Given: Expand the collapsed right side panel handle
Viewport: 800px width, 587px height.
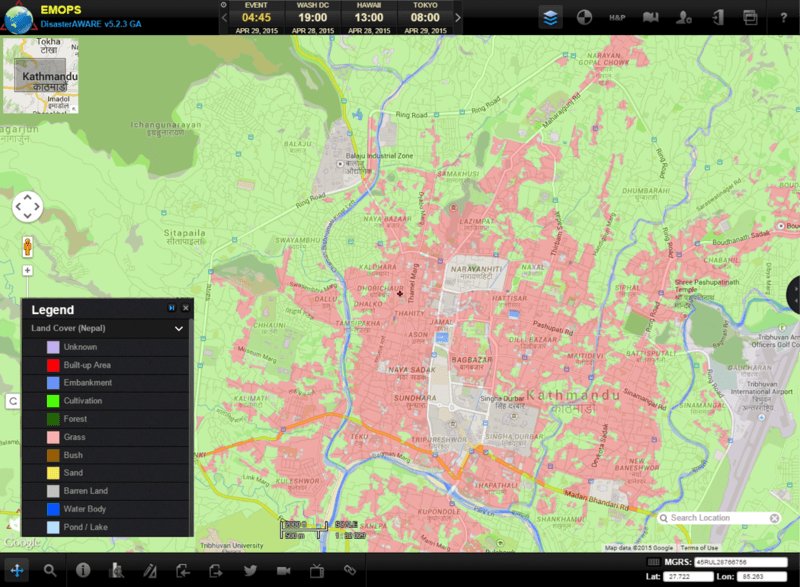Looking at the screenshot, I should click(795, 293).
